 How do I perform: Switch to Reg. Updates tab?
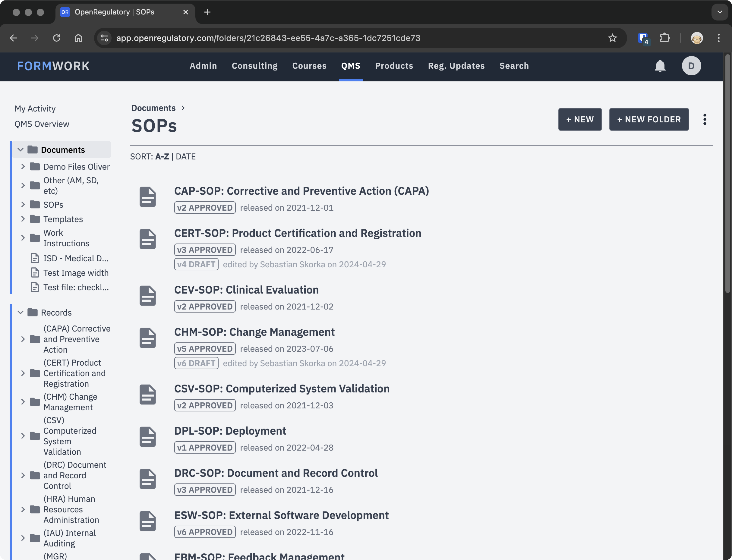456,66
